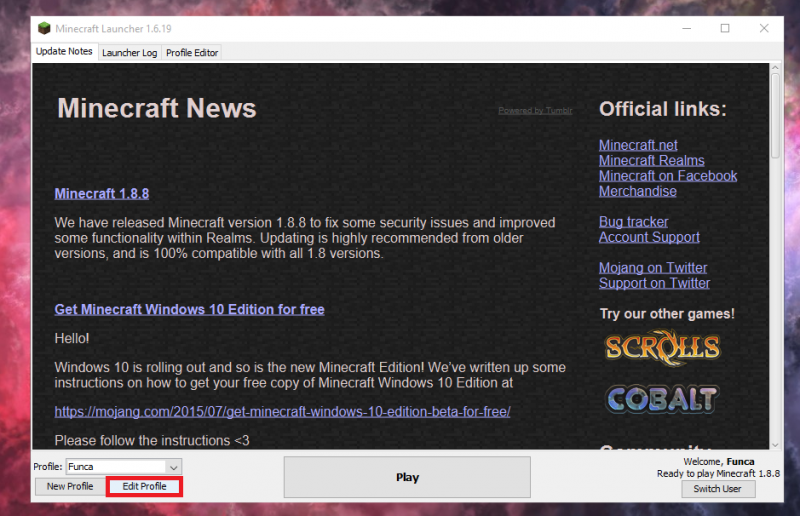Expand the Profile dropdown showing Funca
This screenshot has height=516, width=800.
pyautogui.click(x=174, y=467)
